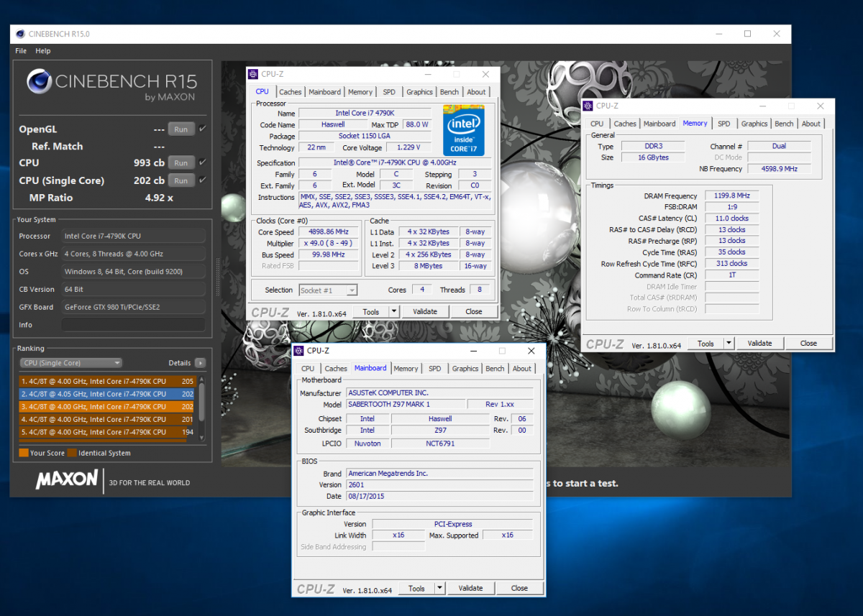This screenshot has height=616, width=863.
Task: Select the About tab in the CPU-Z mainboard window
Action: [x=522, y=369]
